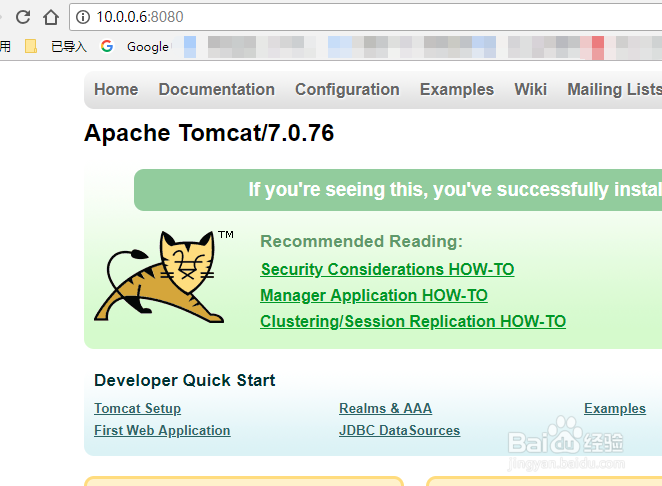Open the Examples nav item in top bar

click(457, 90)
